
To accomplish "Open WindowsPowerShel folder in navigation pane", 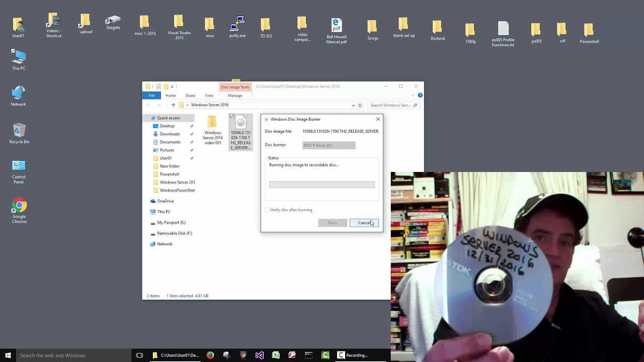I will (177, 191).
